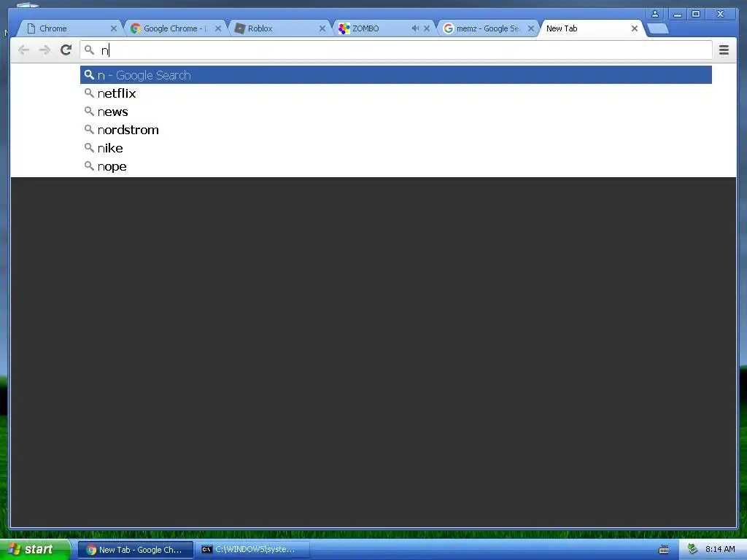747x560 pixels.
Task: Open a new tab with the new-tab button
Action: [659, 28]
